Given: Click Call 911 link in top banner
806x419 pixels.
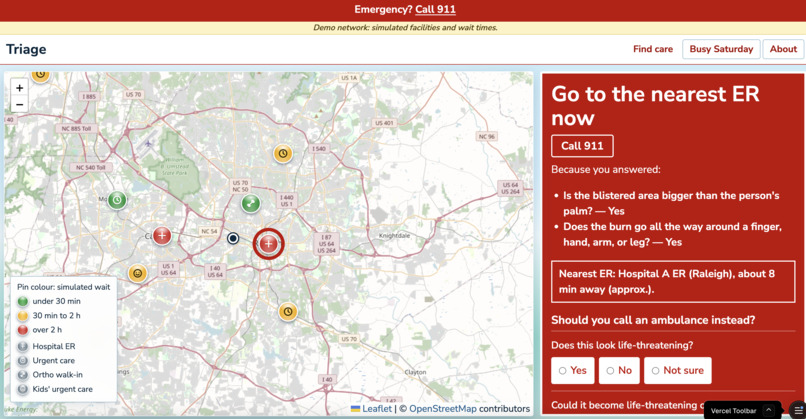Looking at the screenshot, I should point(435,9).
